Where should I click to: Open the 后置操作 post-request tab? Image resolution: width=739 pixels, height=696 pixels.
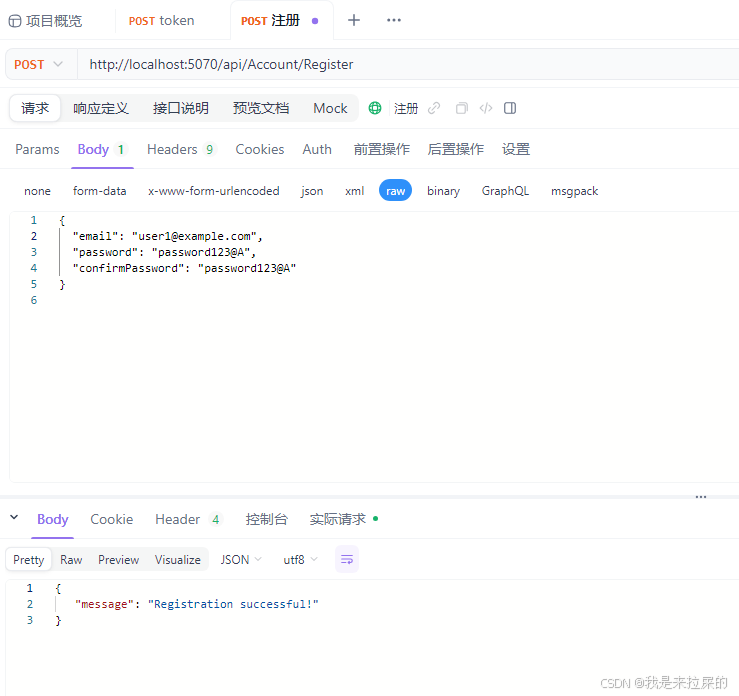tap(455, 149)
